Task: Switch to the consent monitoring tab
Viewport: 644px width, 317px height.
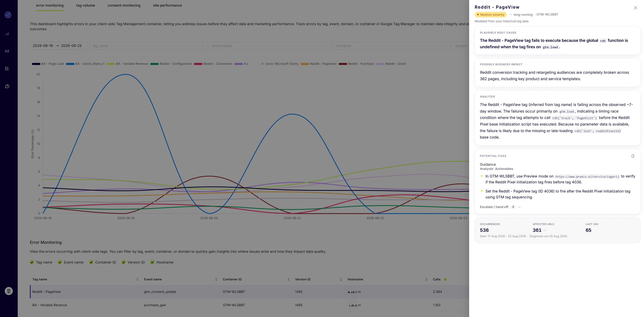Action: [x=124, y=6]
